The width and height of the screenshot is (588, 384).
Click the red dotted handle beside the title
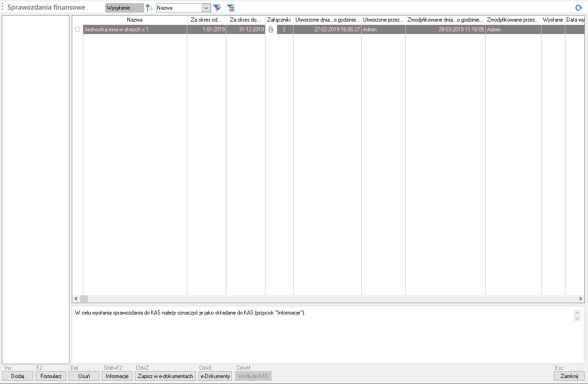click(2, 7)
